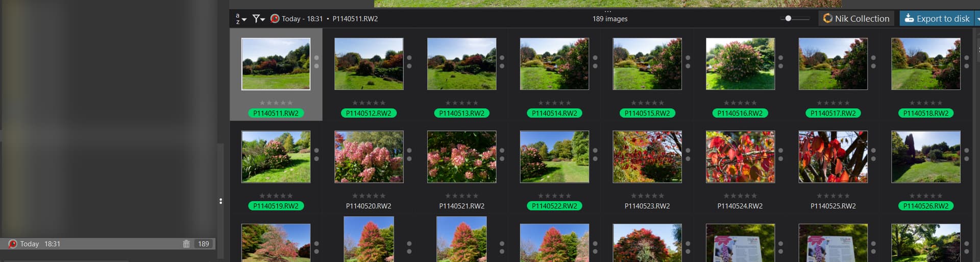This screenshot has width=980, height=262.
Task: Click the red magnifier icon beside Today in left panel
Action: (x=13, y=244)
